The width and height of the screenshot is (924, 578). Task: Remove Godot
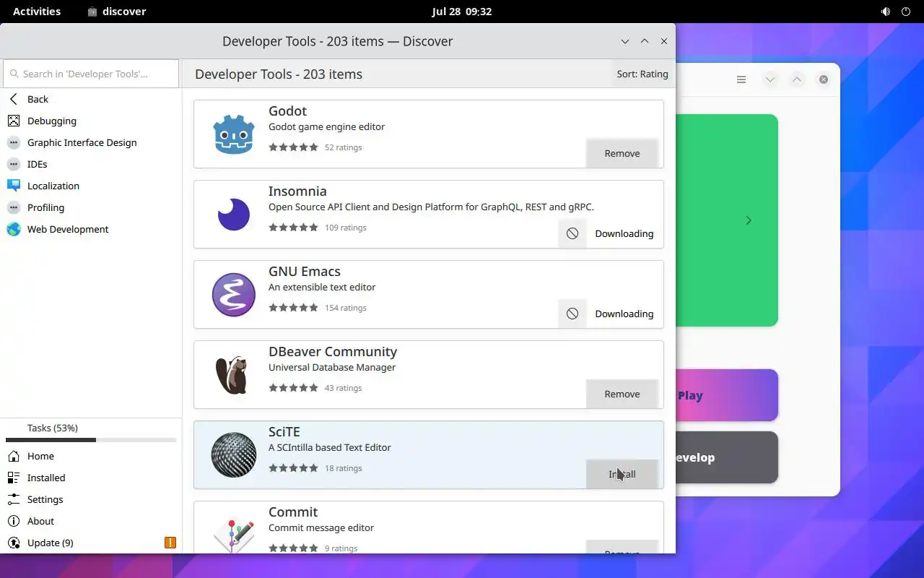click(622, 153)
